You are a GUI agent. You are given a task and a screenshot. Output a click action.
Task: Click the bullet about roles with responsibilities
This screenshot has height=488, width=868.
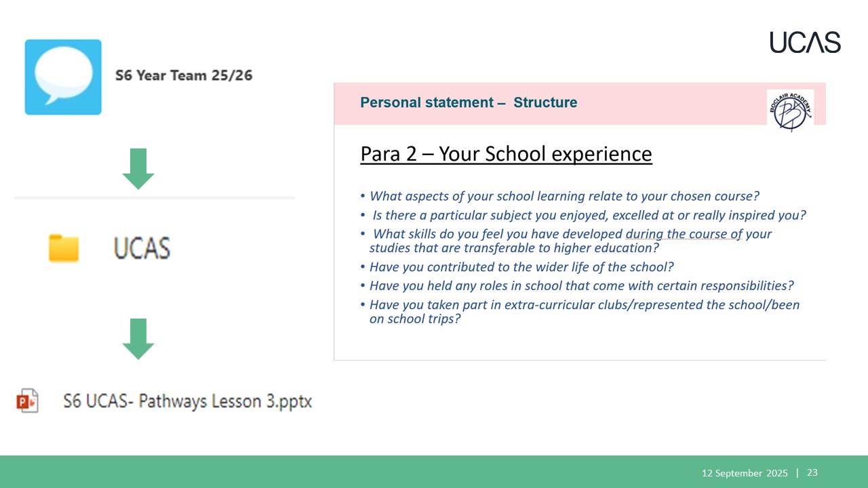[x=577, y=285]
